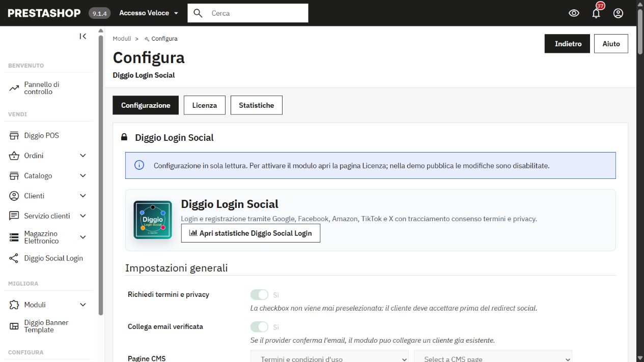Viewport: 644px width, 362px height.
Task: Click the Pannello di controllo trend icon
Action: (14, 88)
